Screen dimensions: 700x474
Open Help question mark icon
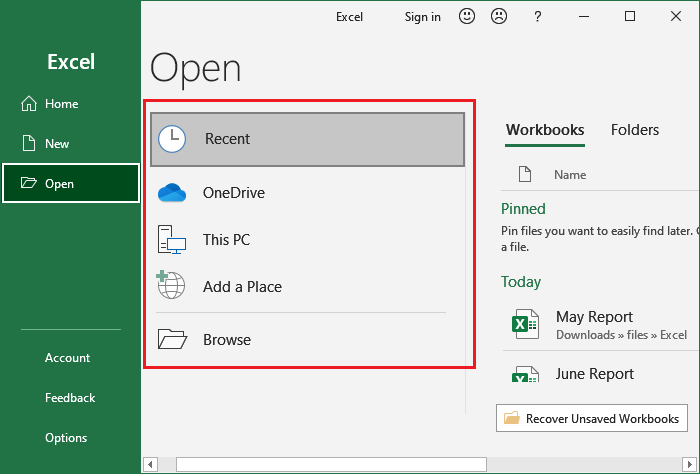click(538, 17)
